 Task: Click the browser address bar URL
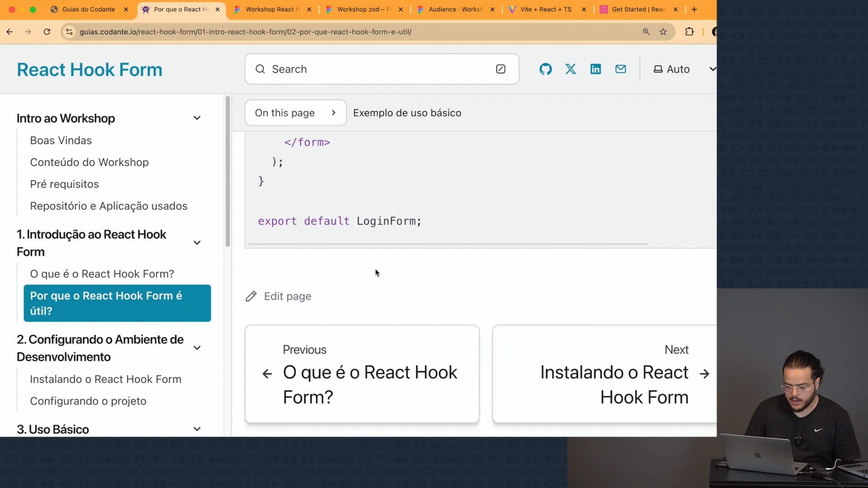[x=245, y=32]
